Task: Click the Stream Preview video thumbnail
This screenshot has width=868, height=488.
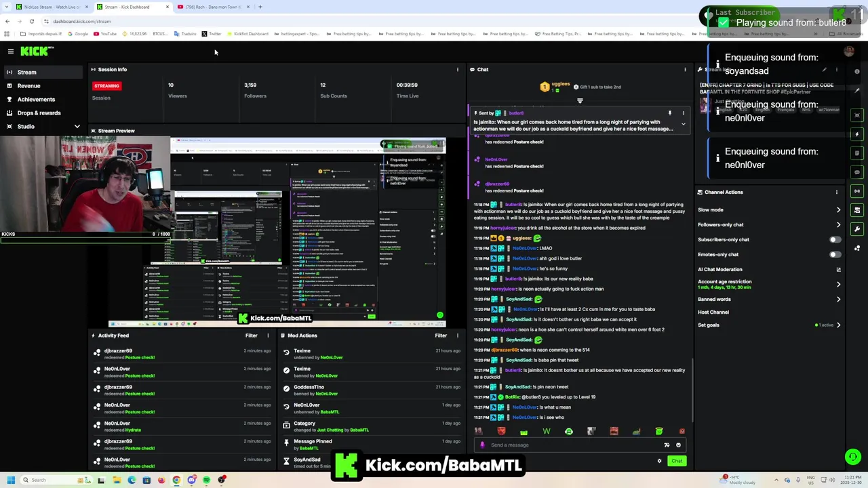Action: tap(277, 232)
